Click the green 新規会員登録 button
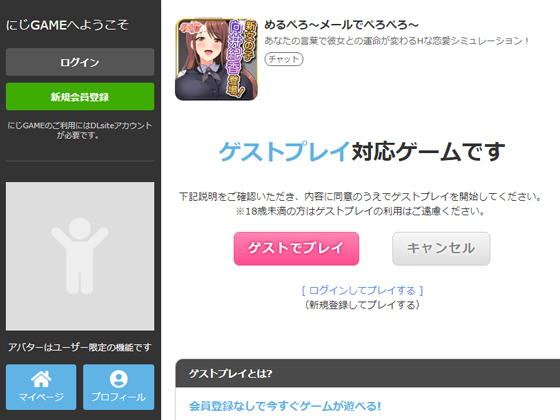The image size is (560, 420). (x=80, y=96)
